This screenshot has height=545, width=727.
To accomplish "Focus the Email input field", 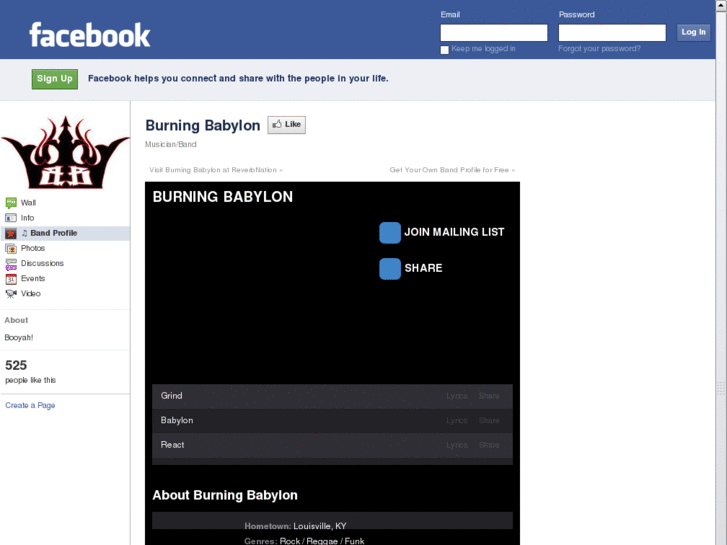I will (494, 33).
